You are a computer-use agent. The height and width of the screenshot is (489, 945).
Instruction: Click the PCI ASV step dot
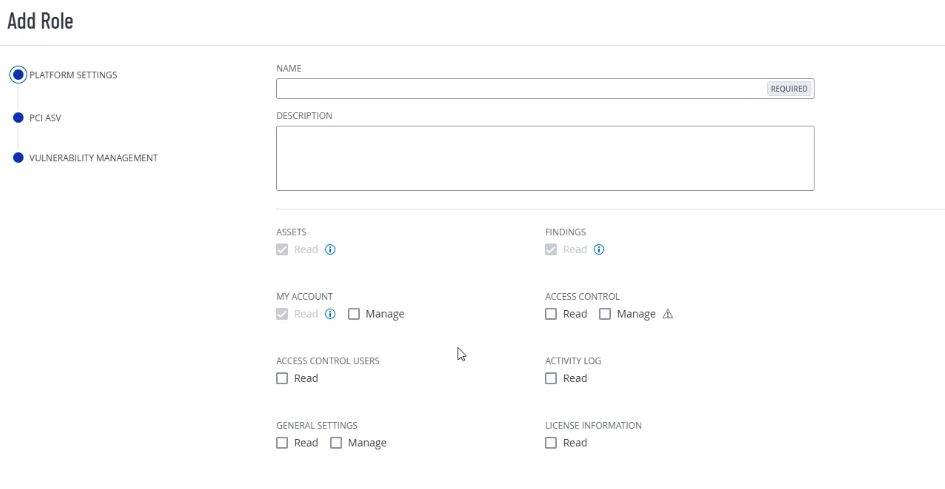click(x=18, y=117)
